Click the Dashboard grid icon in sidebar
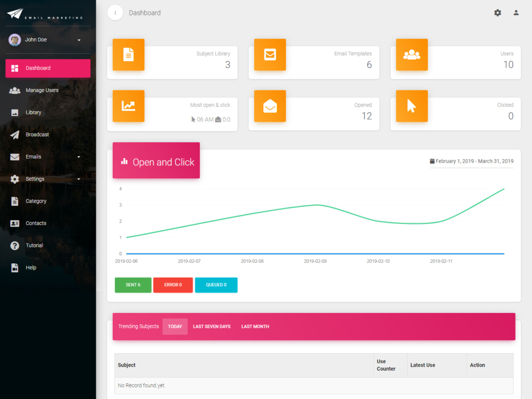The width and height of the screenshot is (532, 399). (x=14, y=68)
